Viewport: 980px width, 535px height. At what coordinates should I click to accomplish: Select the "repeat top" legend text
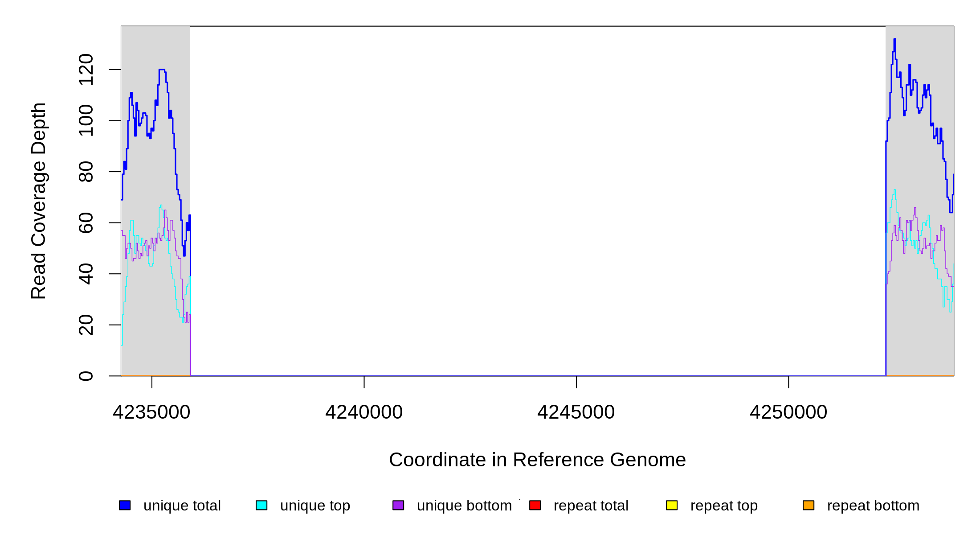point(724,506)
